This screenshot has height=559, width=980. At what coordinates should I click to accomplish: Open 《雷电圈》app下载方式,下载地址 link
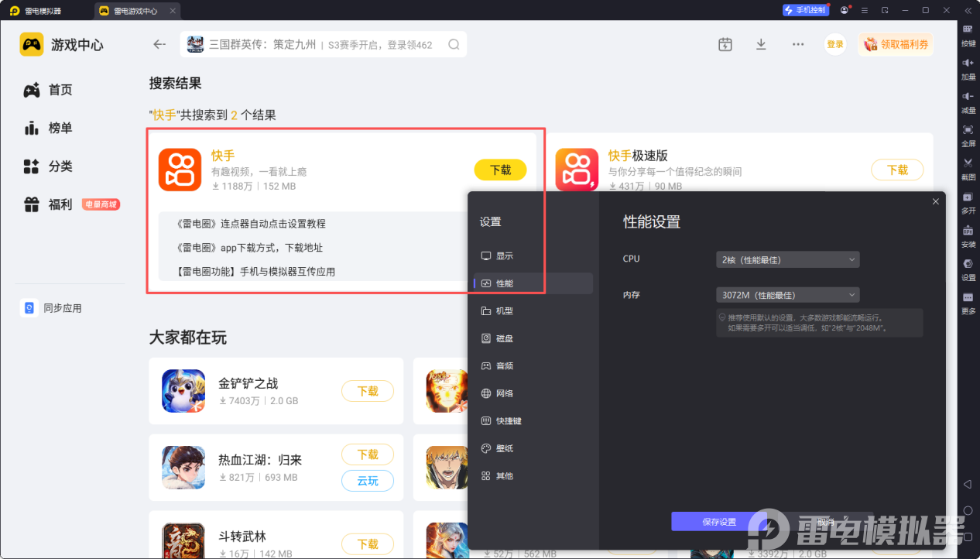tap(249, 248)
